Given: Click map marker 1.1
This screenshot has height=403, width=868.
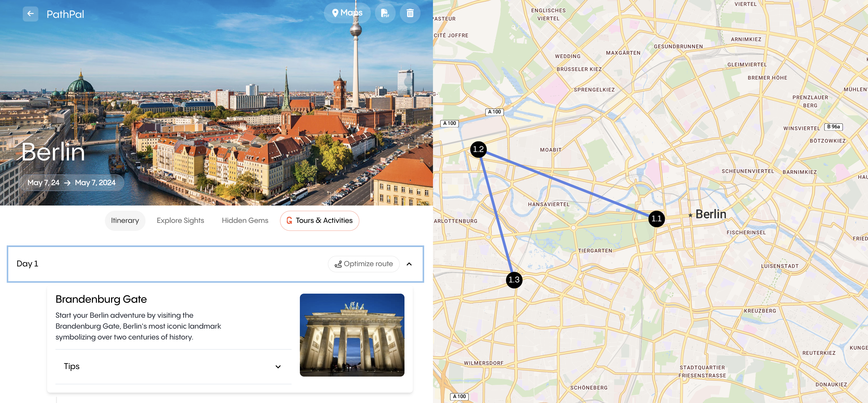Looking at the screenshot, I should 656,218.
